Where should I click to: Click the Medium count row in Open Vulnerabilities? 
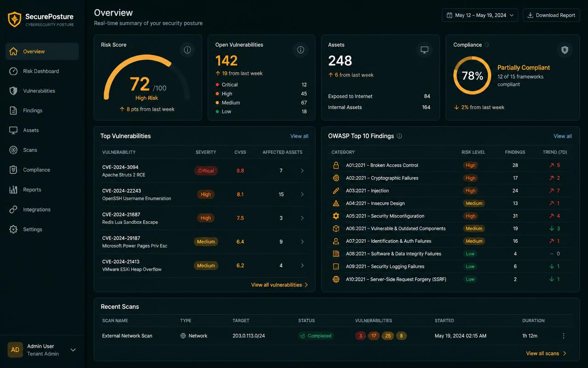click(261, 103)
